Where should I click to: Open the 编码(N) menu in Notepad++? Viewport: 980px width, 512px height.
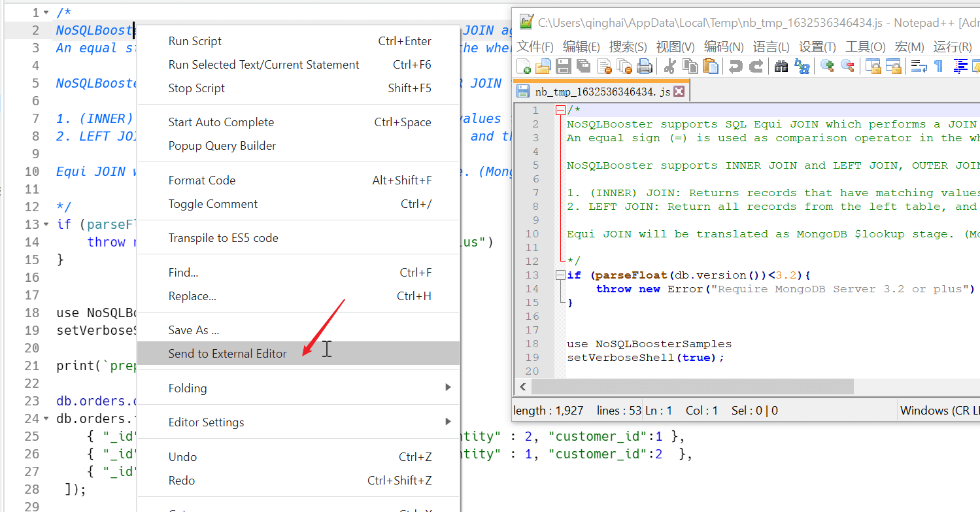click(724, 46)
